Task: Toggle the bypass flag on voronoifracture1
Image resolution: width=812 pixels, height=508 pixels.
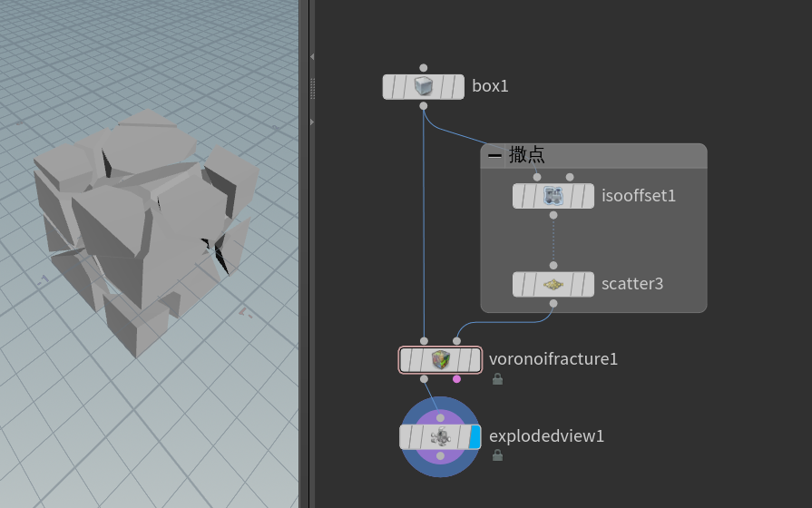Action: (406, 360)
